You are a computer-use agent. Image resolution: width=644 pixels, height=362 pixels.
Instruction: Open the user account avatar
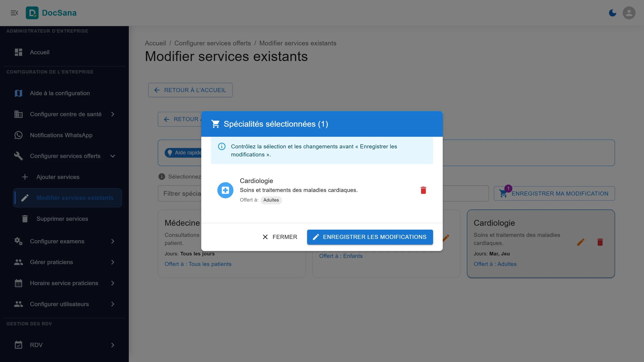tap(629, 13)
